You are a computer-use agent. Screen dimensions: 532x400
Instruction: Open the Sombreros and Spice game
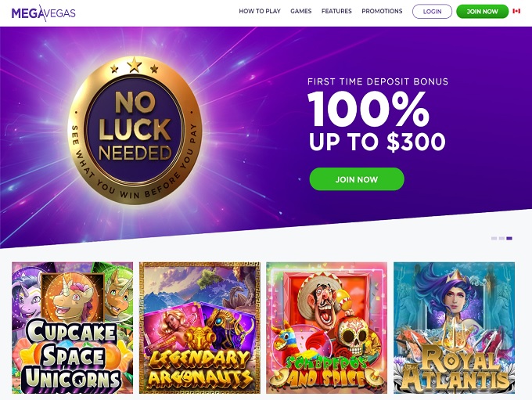tap(326, 327)
